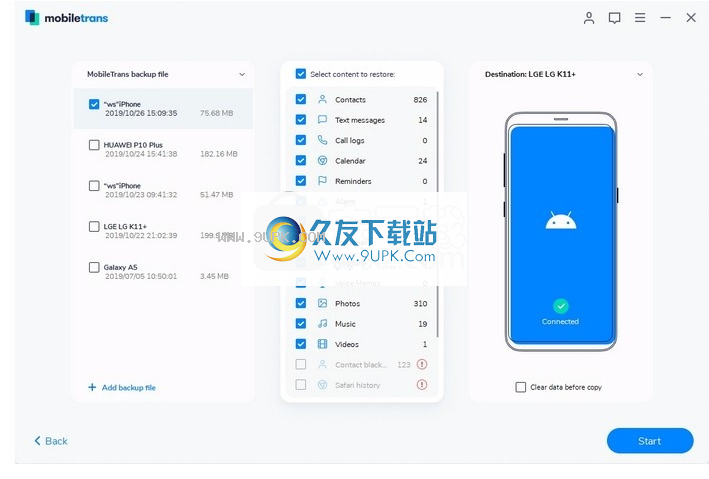Click the Calendar count 24

point(422,161)
